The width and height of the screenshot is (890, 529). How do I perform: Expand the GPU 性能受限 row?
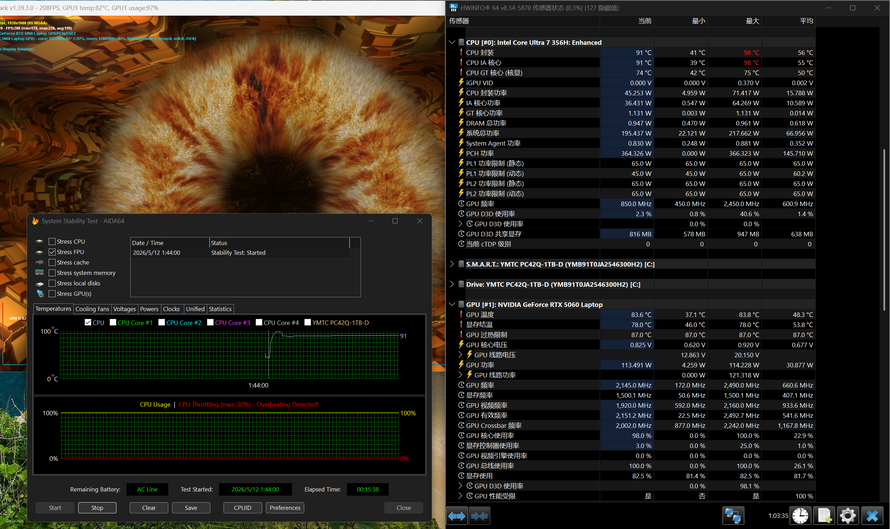point(460,496)
